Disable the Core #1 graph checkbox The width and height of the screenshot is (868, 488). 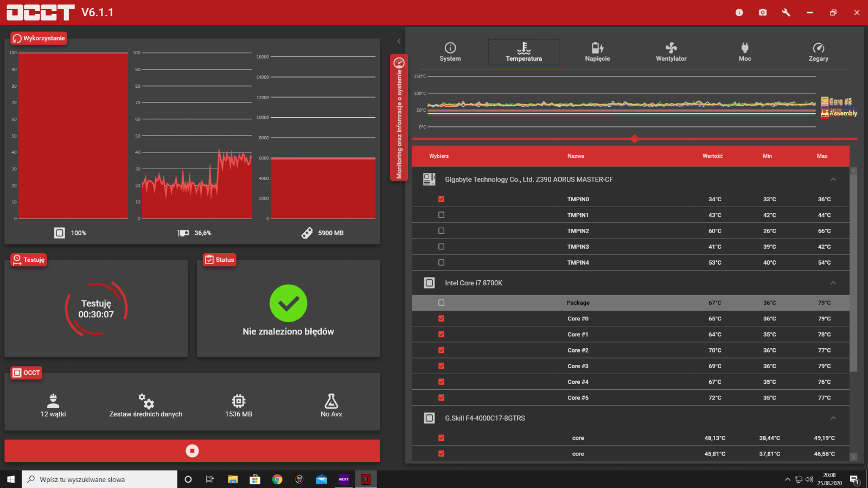click(442, 334)
